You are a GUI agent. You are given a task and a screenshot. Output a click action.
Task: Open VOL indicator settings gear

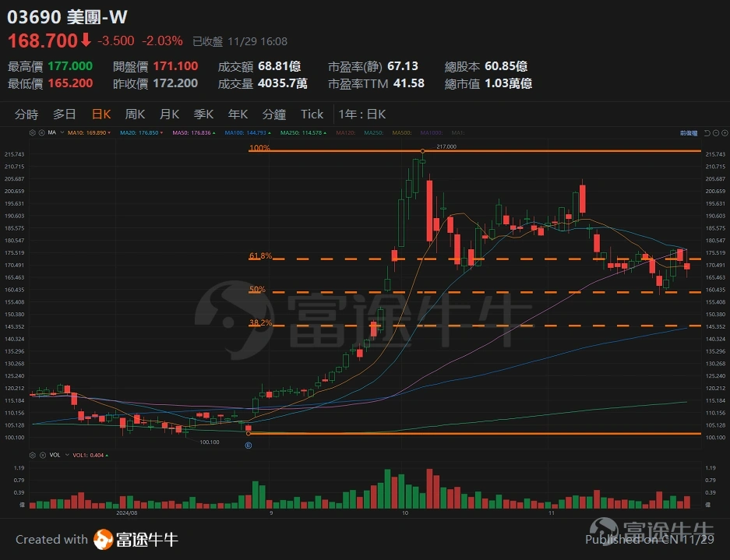coord(32,455)
